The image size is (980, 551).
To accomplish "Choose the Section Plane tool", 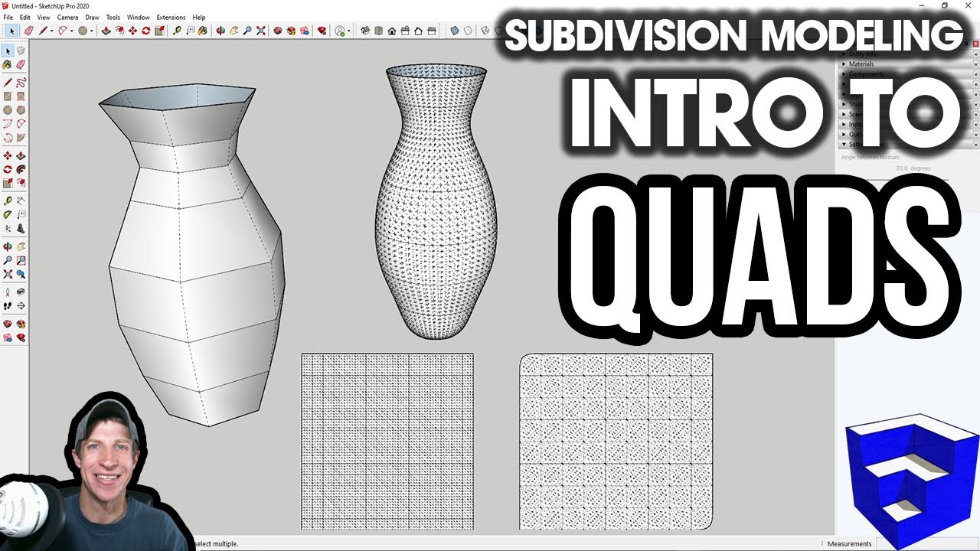I will pyautogui.click(x=21, y=305).
